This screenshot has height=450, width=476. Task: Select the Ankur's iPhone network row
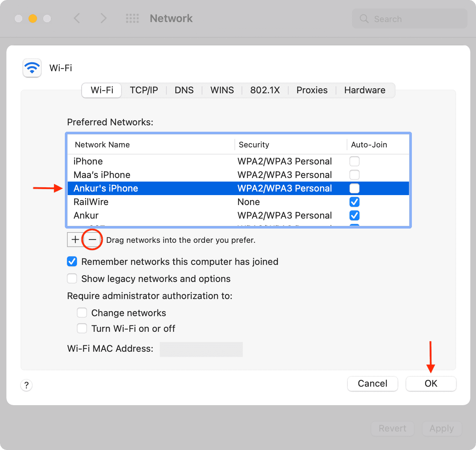click(238, 188)
